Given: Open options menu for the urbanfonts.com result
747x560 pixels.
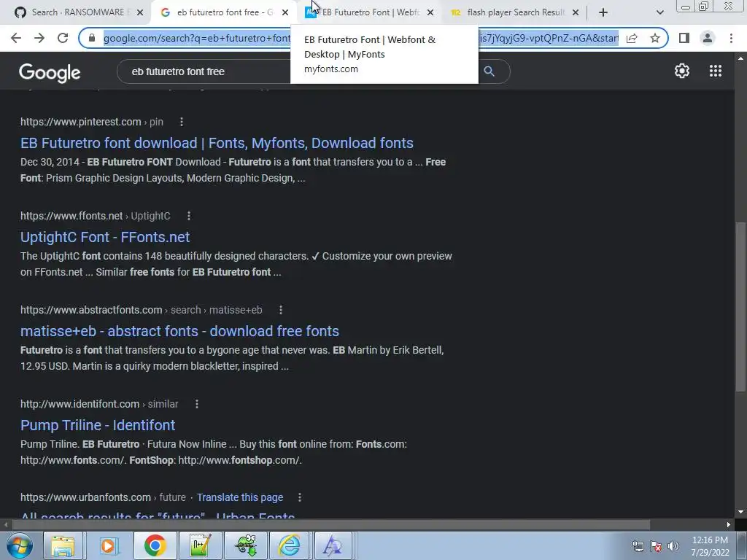Looking at the screenshot, I should tap(300, 497).
